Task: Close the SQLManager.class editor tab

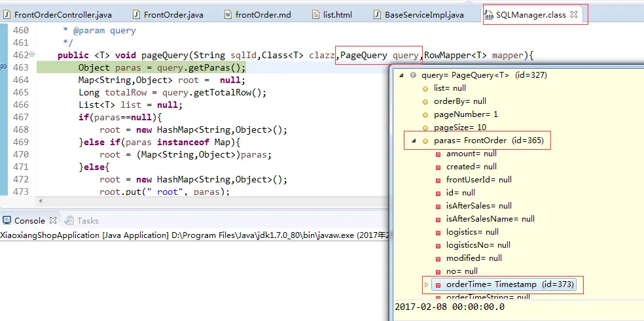Action: pyautogui.click(x=574, y=14)
